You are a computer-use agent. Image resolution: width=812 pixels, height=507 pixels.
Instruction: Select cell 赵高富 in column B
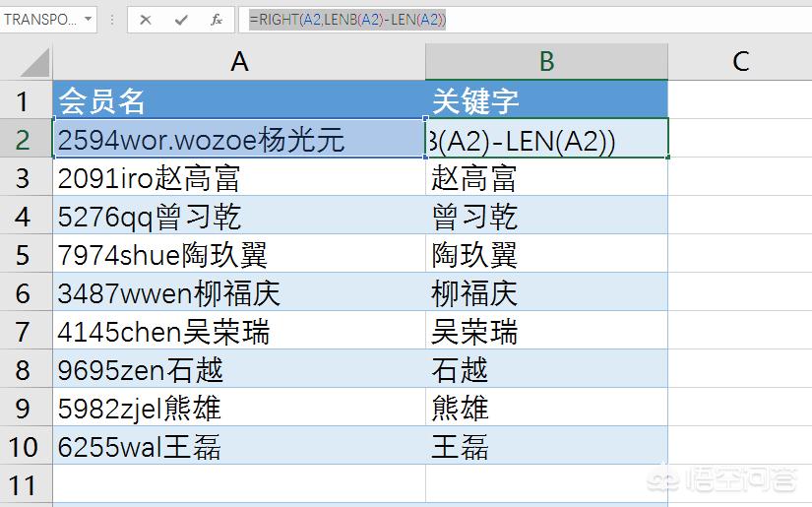click(x=547, y=176)
